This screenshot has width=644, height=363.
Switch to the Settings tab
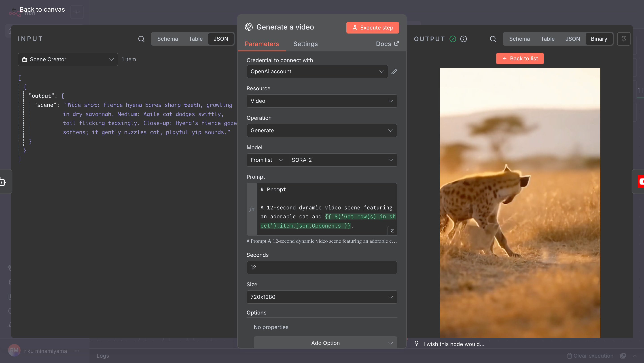(305, 44)
